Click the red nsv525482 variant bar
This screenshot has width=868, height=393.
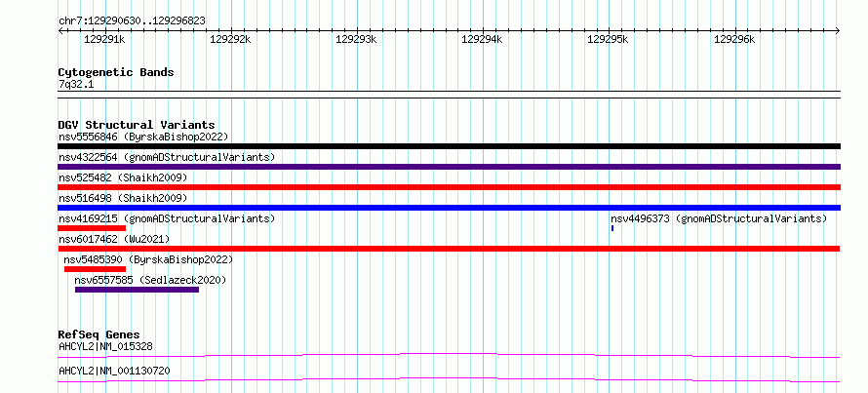pos(449,187)
